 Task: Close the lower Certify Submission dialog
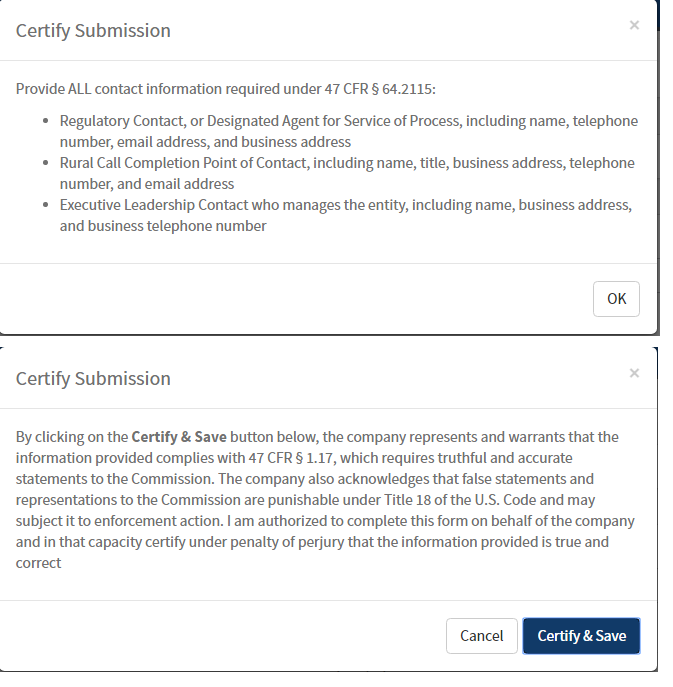634,373
